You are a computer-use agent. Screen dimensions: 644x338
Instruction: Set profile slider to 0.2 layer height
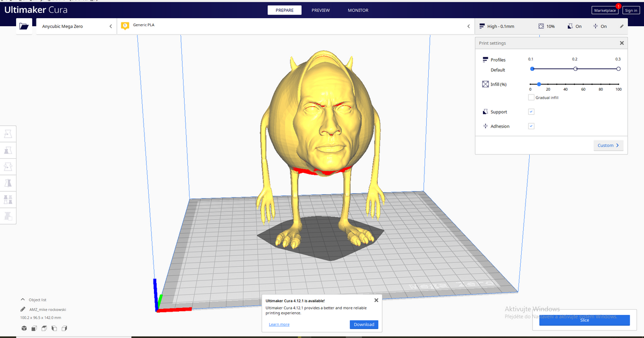[575, 69]
